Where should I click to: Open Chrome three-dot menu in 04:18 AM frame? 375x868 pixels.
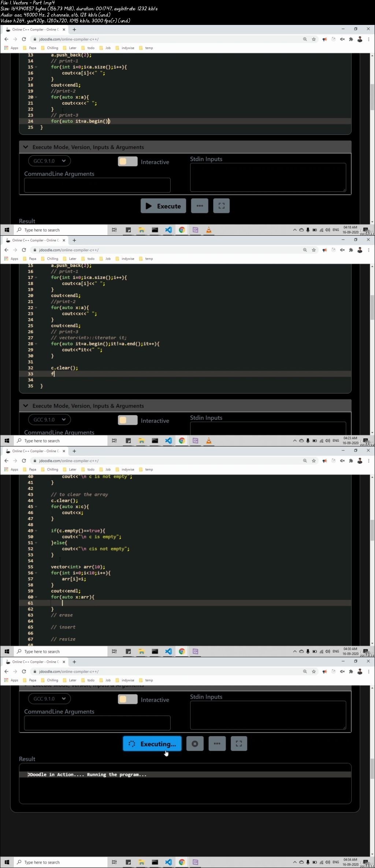pyautogui.click(x=368, y=39)
